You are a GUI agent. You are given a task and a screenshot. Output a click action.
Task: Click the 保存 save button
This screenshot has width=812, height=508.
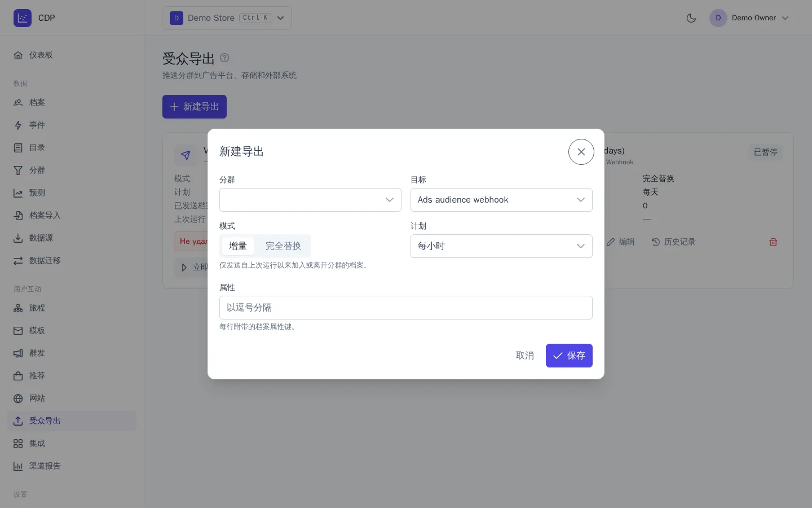tap(569, 356)
